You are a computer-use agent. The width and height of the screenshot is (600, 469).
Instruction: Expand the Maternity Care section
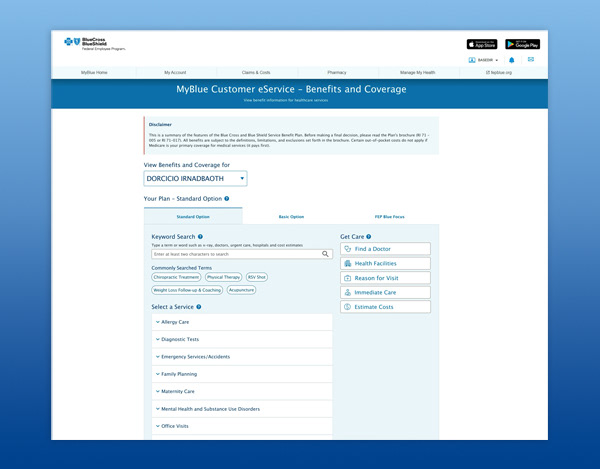242,391
